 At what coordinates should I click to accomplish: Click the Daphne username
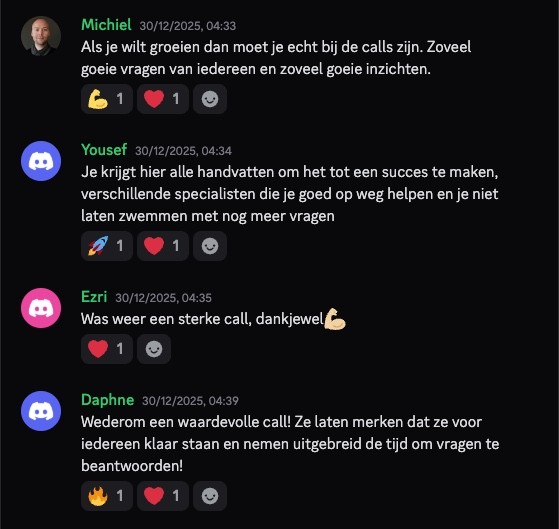click(108, 400)
